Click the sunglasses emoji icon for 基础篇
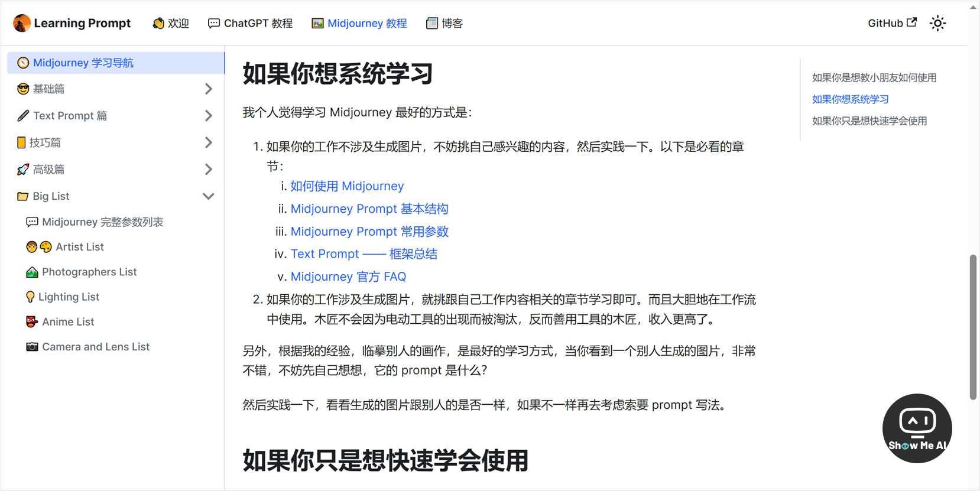This screenshot has height=491, width=980. pos(23,89)
